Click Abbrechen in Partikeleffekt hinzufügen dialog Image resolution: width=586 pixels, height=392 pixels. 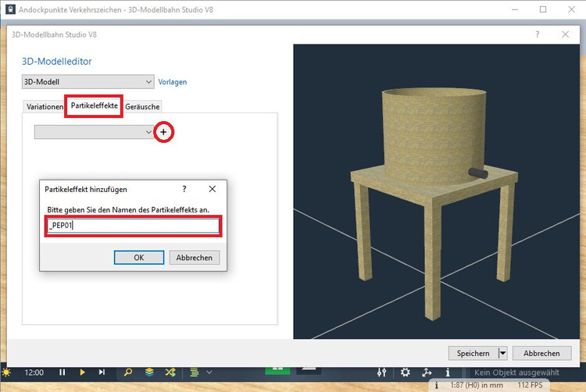point(195,258)
